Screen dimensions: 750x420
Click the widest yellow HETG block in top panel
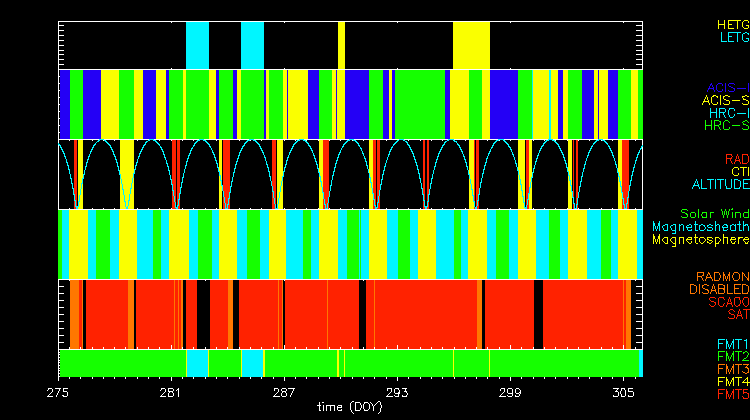(471, 45)
